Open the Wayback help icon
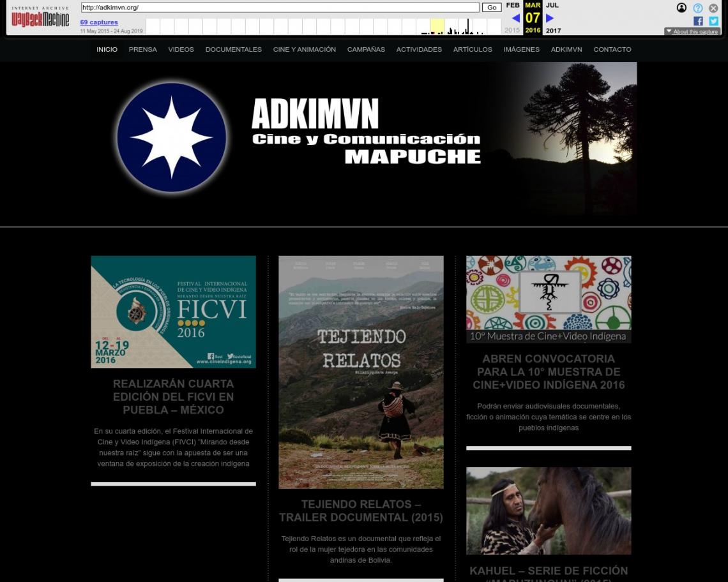The image size is (728, 582). [697, 8]
